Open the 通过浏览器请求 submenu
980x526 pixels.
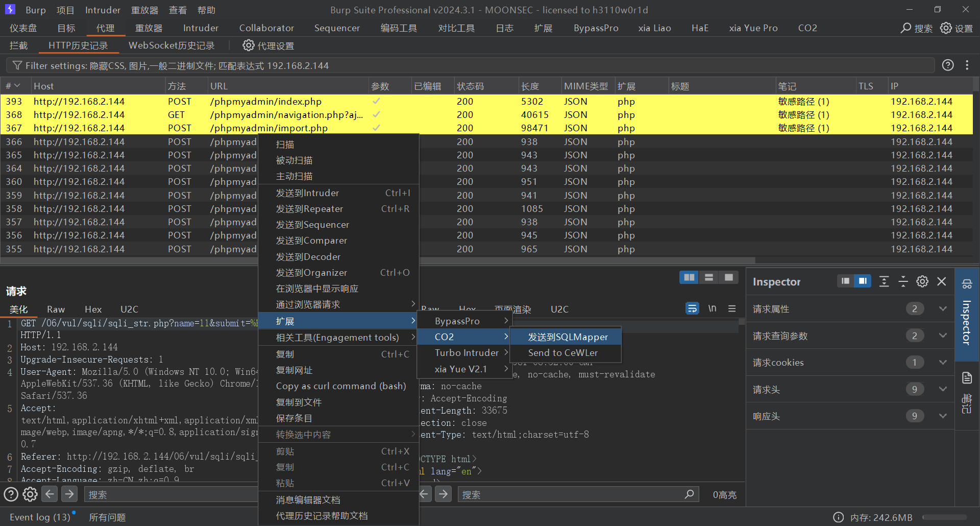(338, 304)
